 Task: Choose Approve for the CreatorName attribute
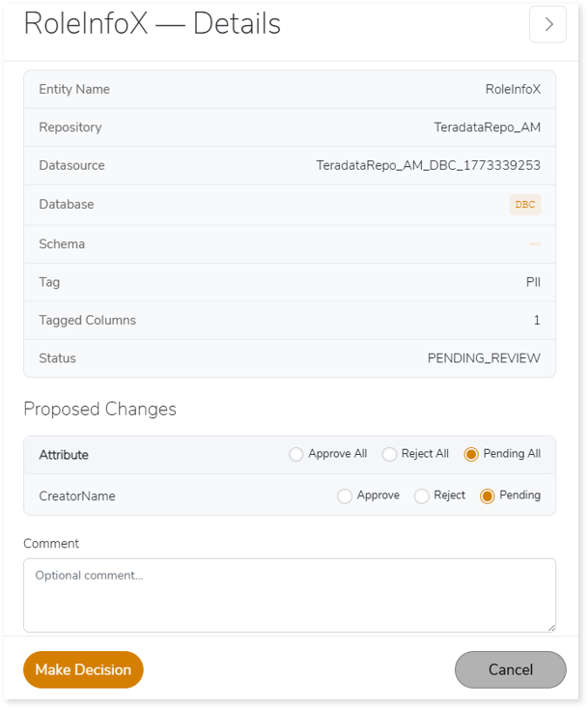tap(345, 496)
